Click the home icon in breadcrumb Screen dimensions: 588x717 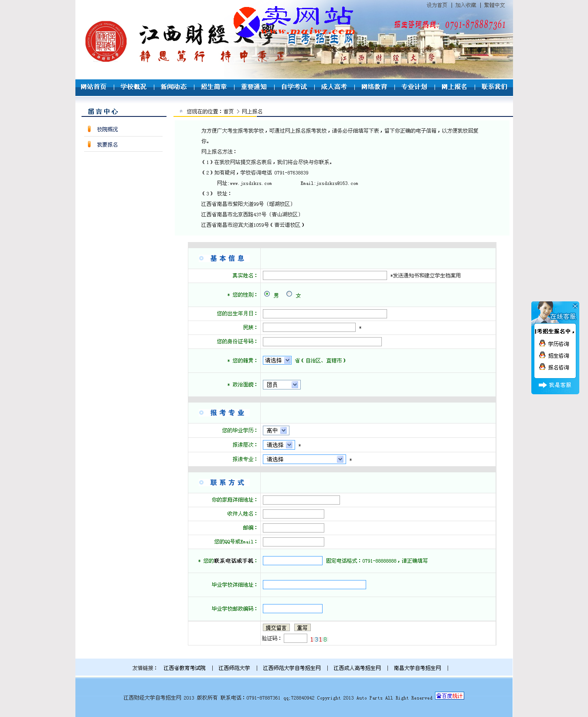click(x=181, y=111)
